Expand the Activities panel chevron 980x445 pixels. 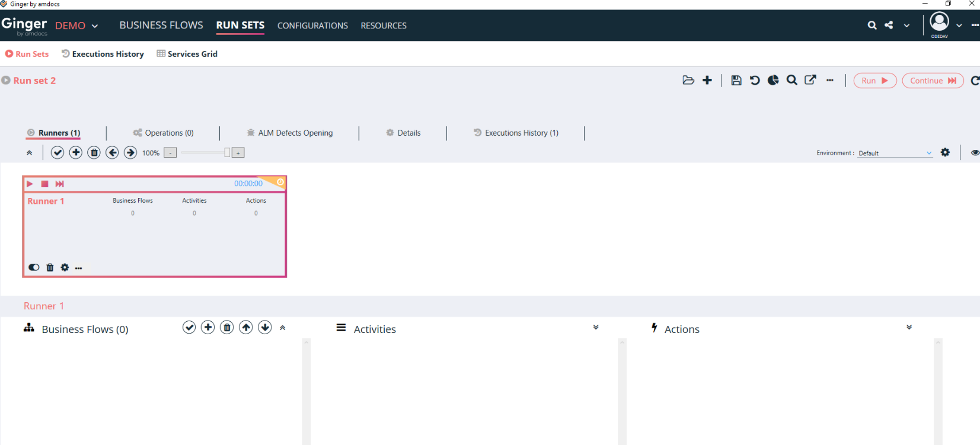point(596,328)
